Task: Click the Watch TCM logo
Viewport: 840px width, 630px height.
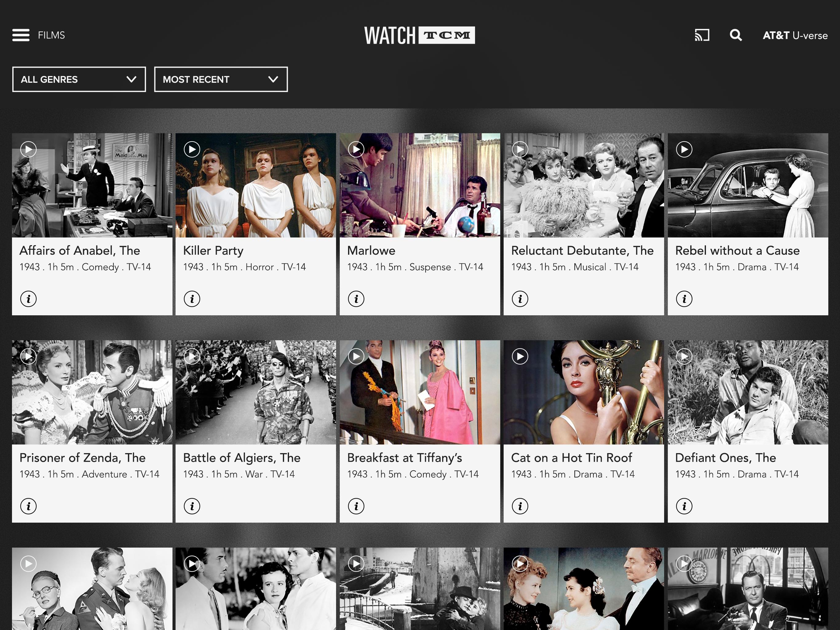Action: (420, 35)
